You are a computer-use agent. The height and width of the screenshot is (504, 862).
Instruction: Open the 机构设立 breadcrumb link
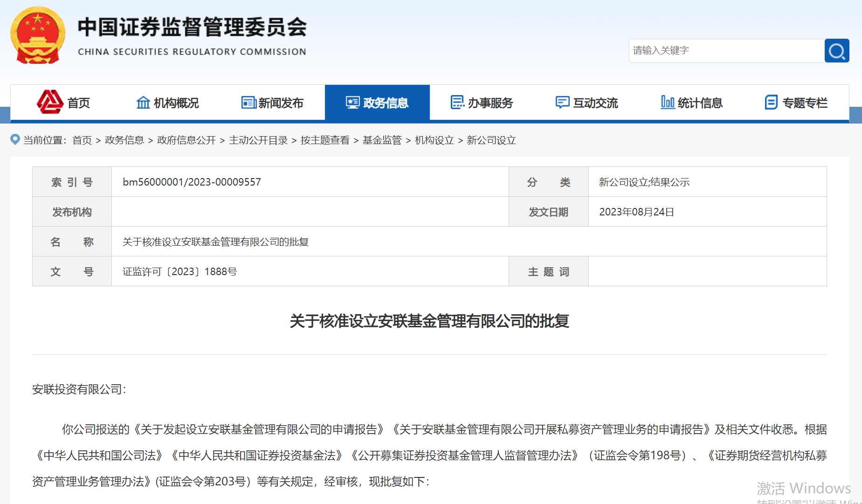click(434, 140)
